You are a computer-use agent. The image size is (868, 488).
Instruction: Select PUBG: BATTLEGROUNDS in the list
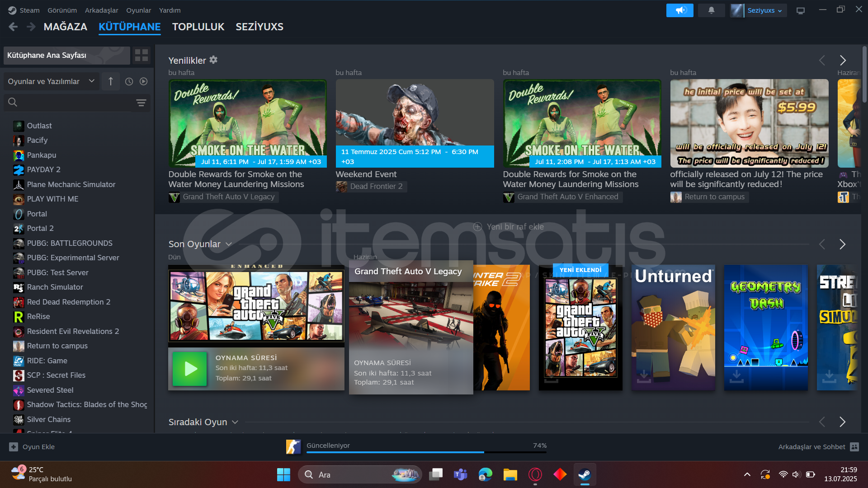[70, 243]
